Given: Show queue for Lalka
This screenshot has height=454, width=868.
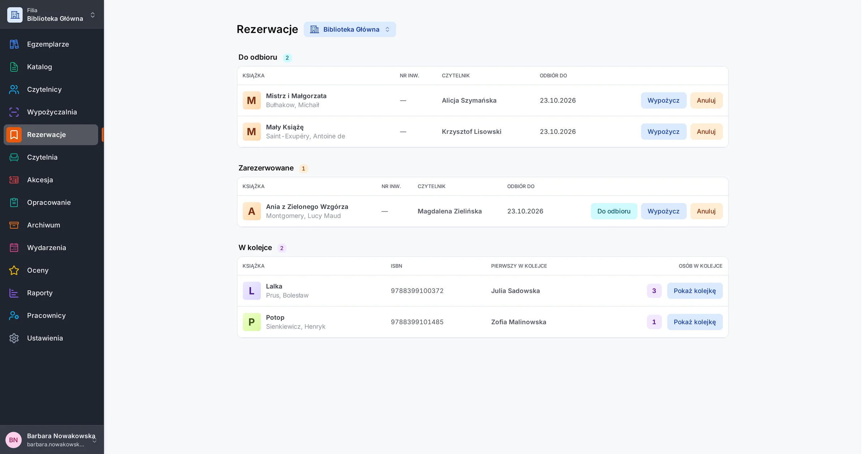Looking at the screenshot, I should pyautogui.click(x=695, y=291).
